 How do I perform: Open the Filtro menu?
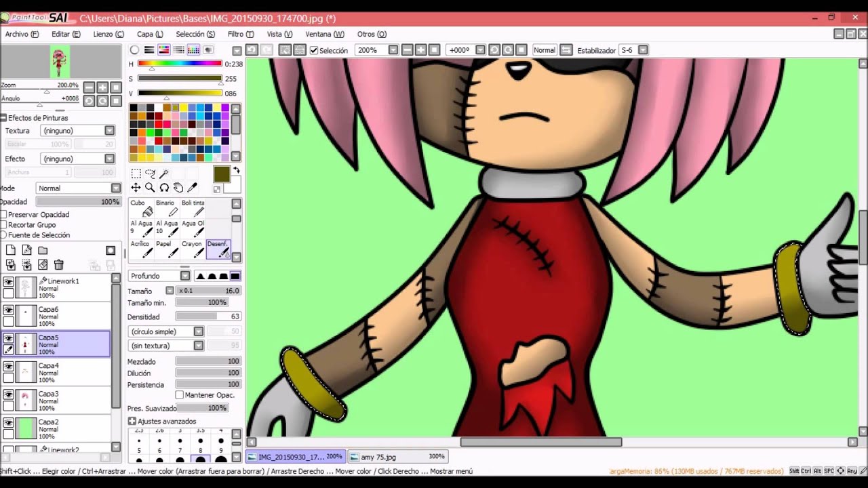241,34
